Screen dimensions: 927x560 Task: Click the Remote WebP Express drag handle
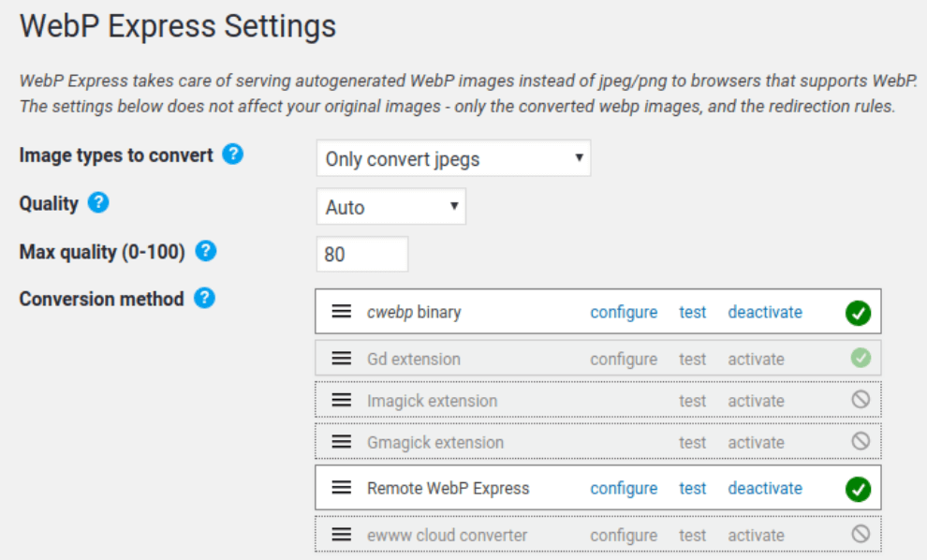342,488
